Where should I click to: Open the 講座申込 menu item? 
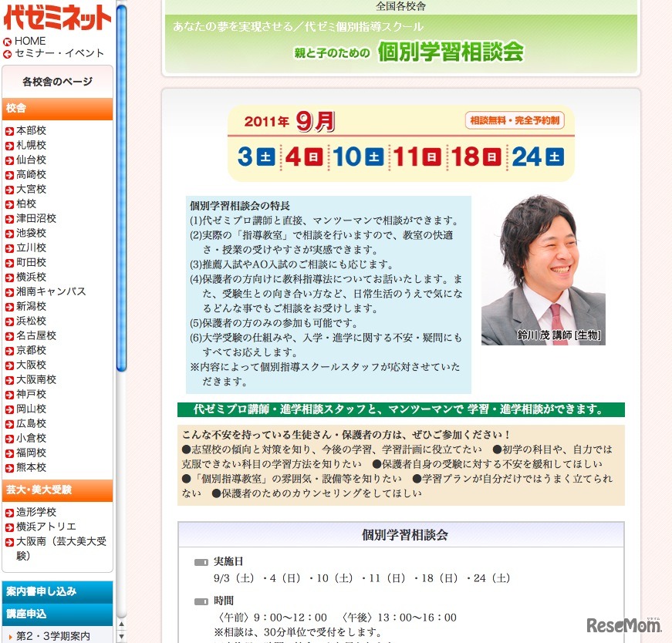click(x=57, y=614)
